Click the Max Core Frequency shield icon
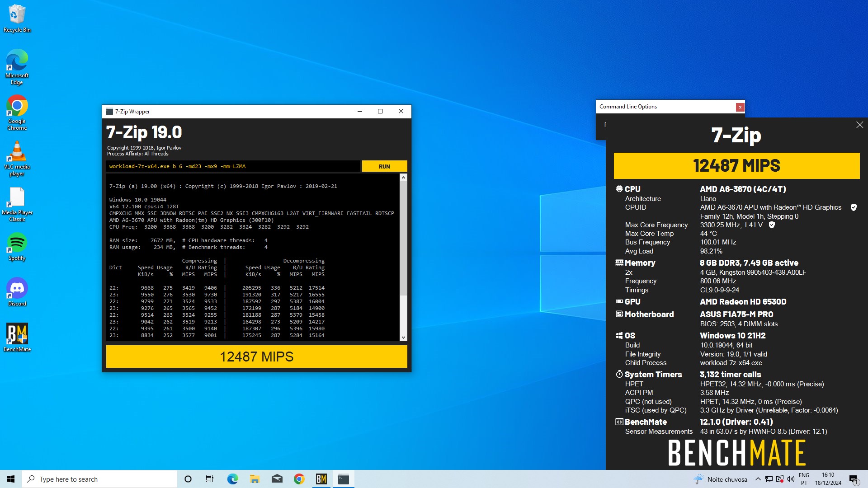Image resolution: width=868 pixels, height=488 pixels. (772, 225)
